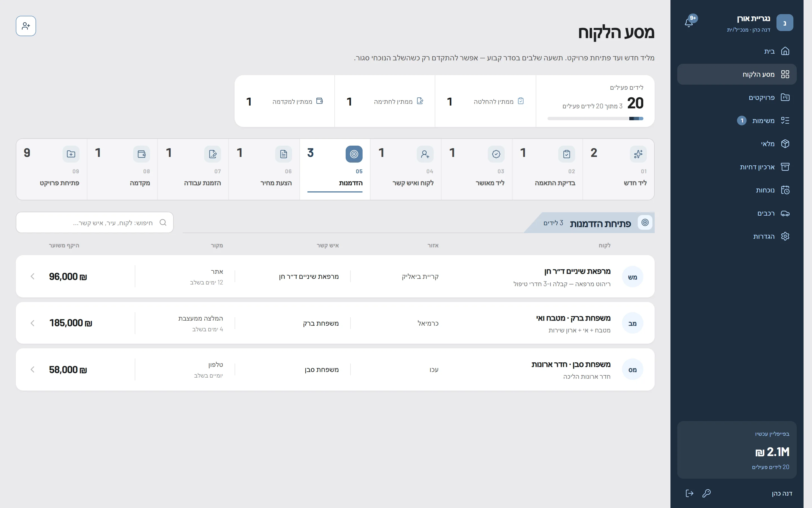The width and height of the screenshot is (812, 508).
Task: Click the ממתין למקדמה stat card
Action: pos(284,101)
